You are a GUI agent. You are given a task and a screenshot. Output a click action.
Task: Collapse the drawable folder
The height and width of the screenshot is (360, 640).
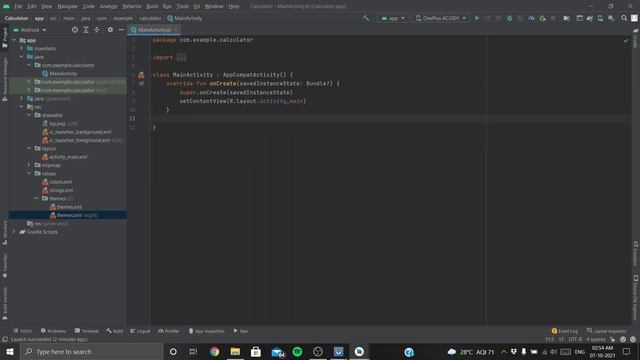point(29,115)
